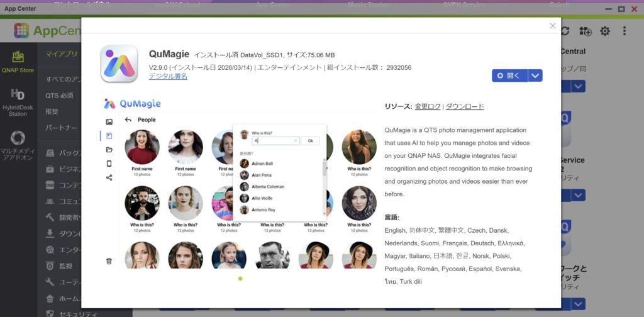Click the AppCenter logo icon

pyautogui.click(x=21, y=30)
